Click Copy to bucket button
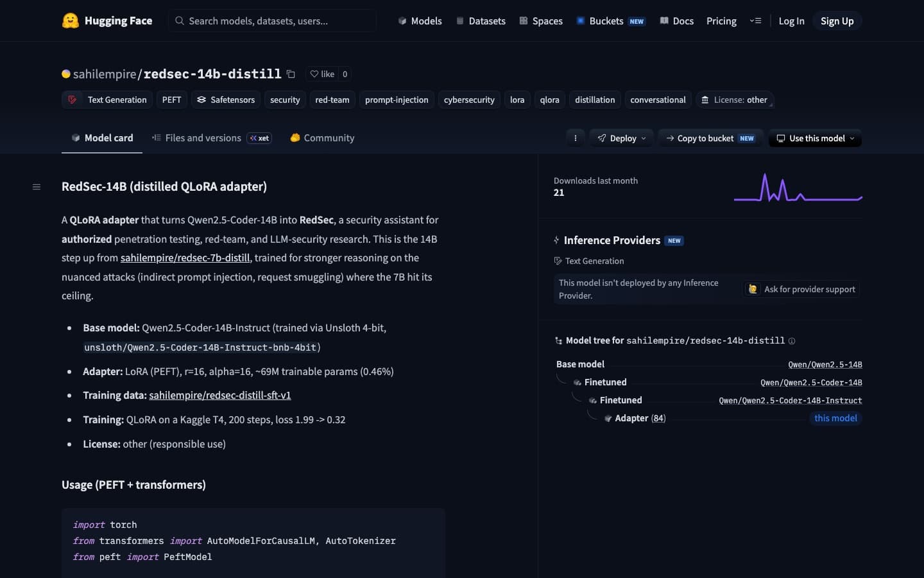 (710, 138)
